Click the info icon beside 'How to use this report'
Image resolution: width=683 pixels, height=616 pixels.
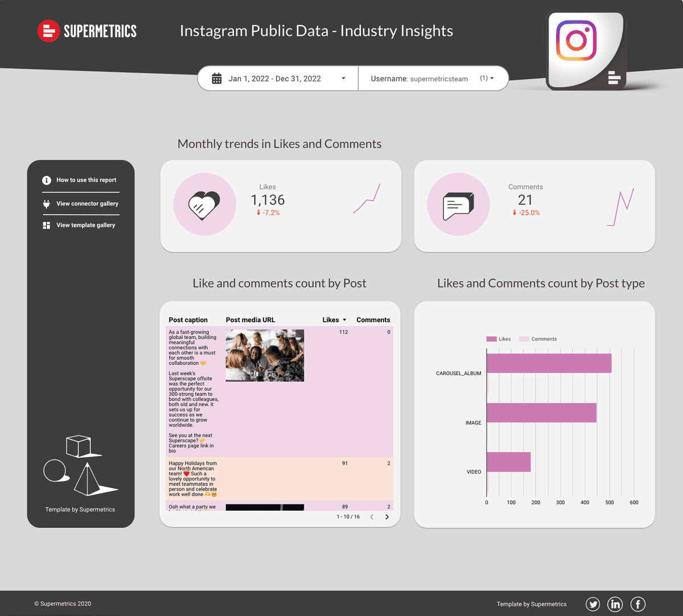(x=46, y=180)
